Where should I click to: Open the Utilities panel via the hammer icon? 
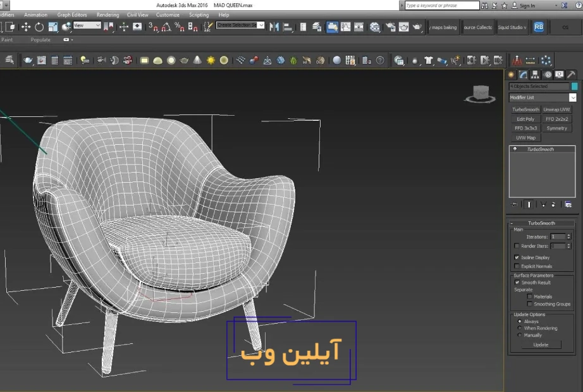[x=570, y=75]
